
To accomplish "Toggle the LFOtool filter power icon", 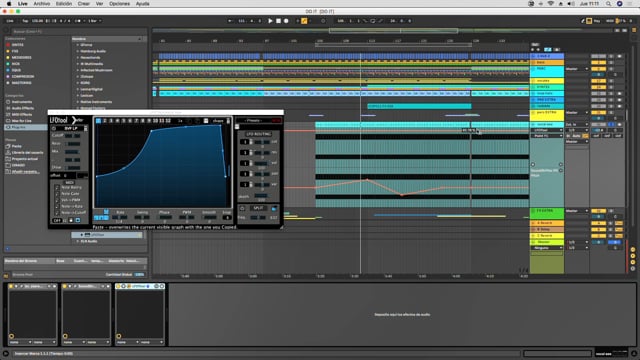I will click(x=53, y=129).
